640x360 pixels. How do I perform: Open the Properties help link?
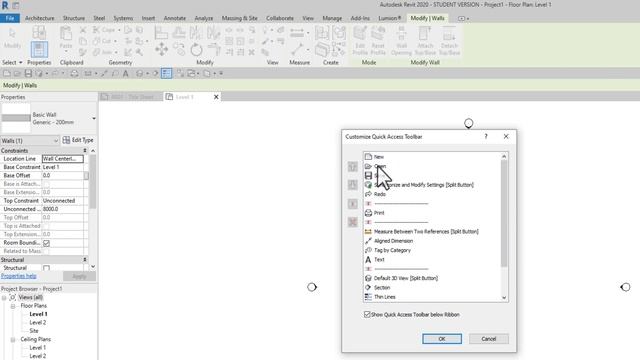pyautogui.click(x=18, y=276)
